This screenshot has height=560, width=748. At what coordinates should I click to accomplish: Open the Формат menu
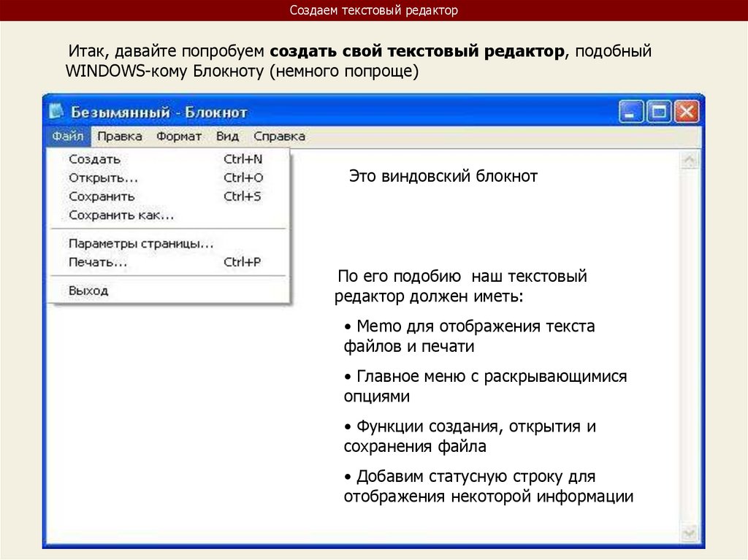tap(179, 137)
